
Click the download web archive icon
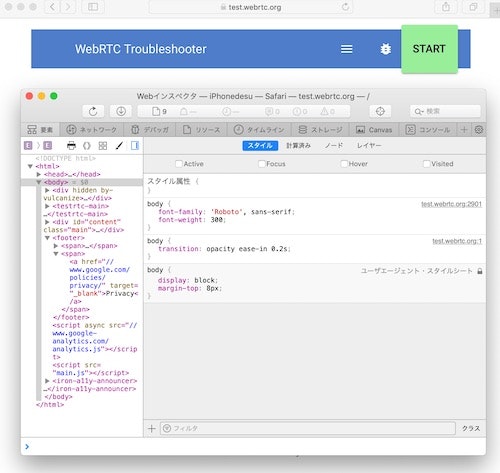coord(121,111)
